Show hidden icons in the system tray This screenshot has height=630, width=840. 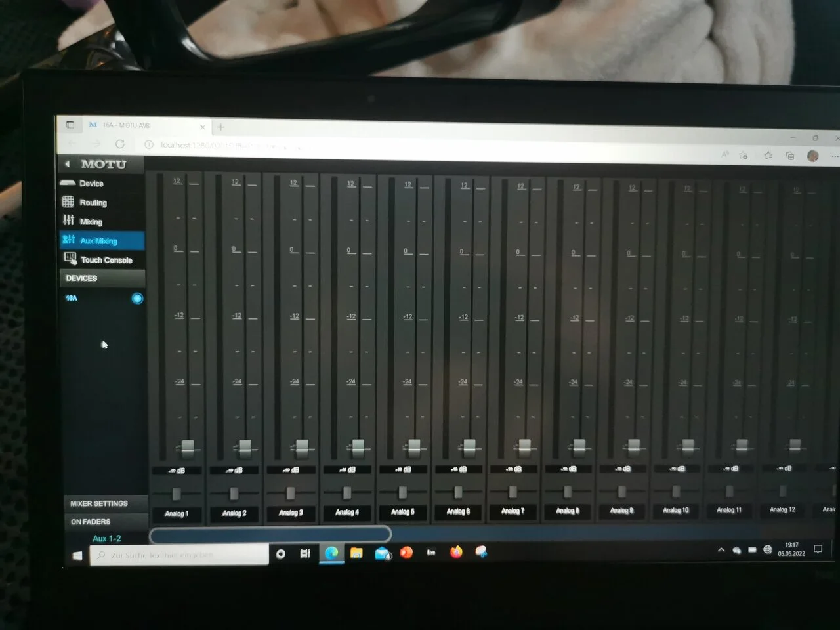click(721, 550)
